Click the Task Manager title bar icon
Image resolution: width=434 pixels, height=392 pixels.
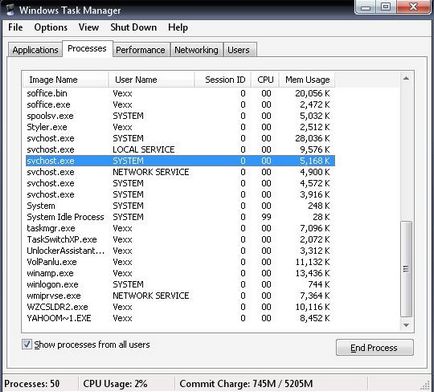[10, 9]
